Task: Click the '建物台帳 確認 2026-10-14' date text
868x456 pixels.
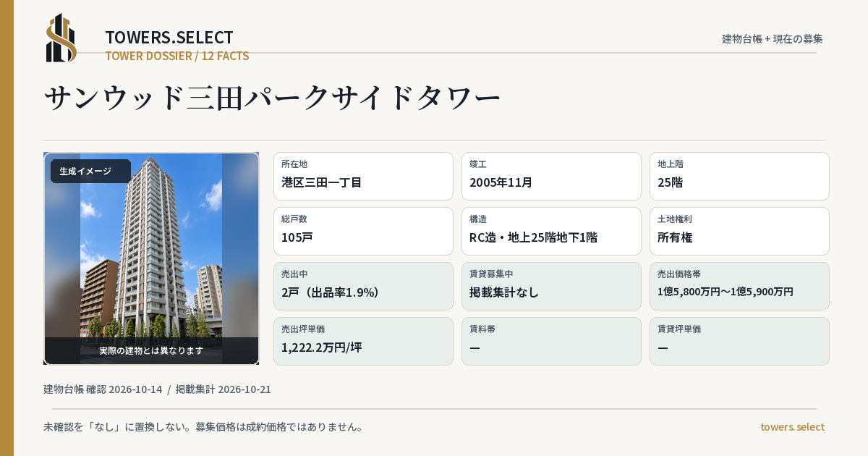Action: pos(103,389)
